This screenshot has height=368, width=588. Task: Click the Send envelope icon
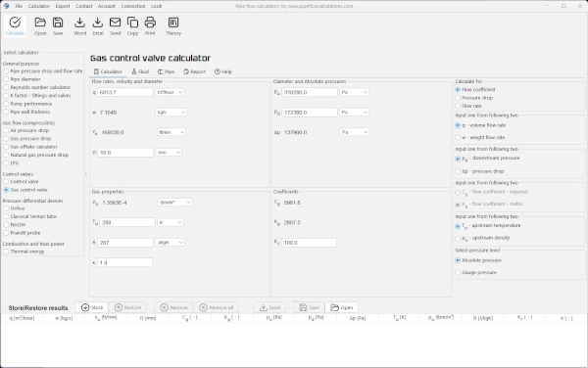click(115, 26)
